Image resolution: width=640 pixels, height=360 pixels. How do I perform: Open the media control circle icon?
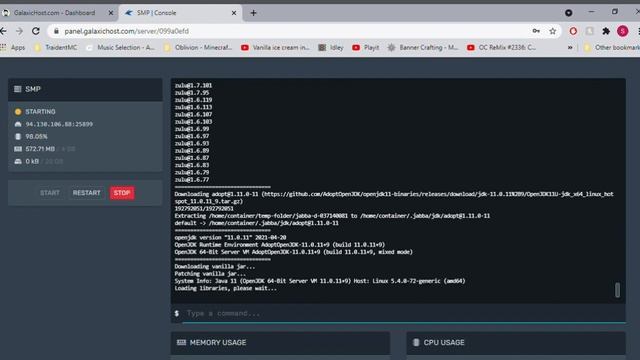tap(569, 13)
